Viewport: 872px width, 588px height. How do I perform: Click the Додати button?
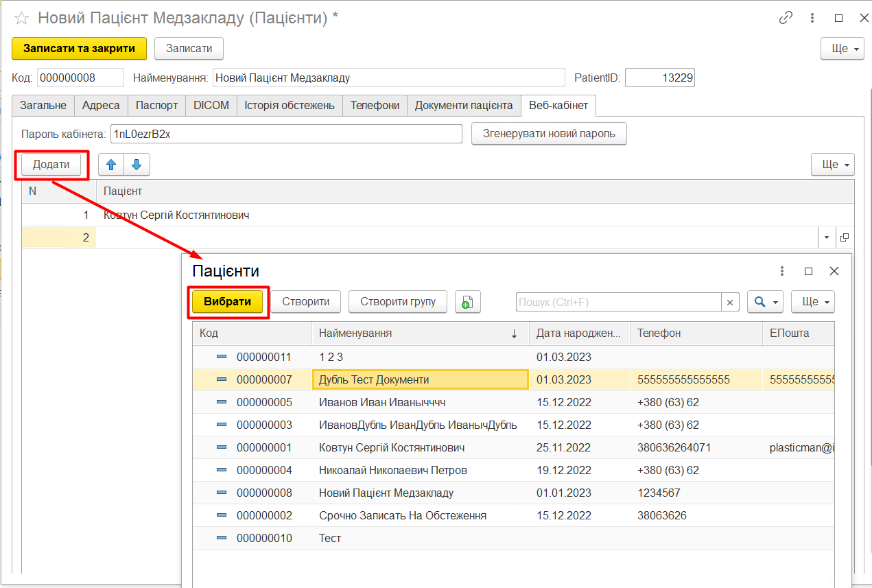click(x=51, y=165)
